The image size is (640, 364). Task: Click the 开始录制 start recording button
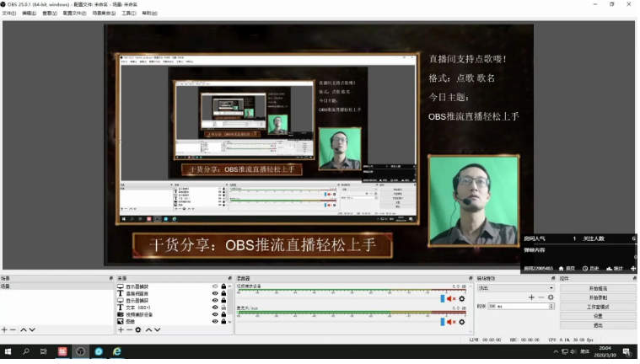[x=598, y=298]
